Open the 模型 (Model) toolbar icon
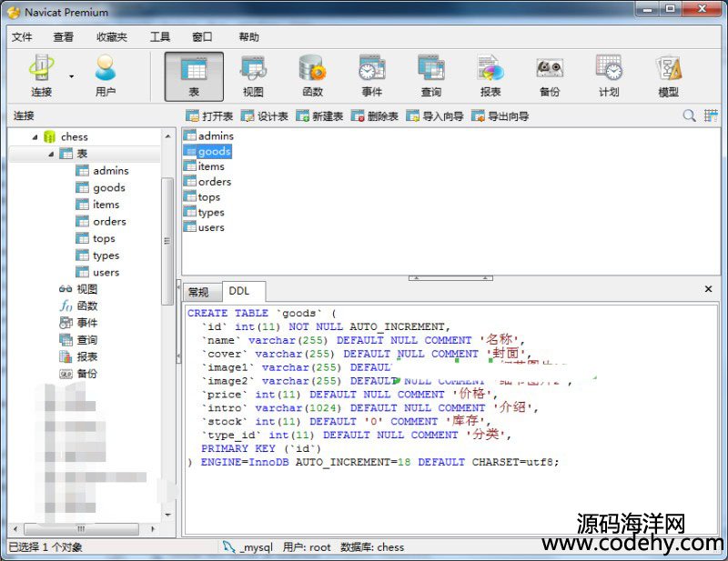 (668, 75)
